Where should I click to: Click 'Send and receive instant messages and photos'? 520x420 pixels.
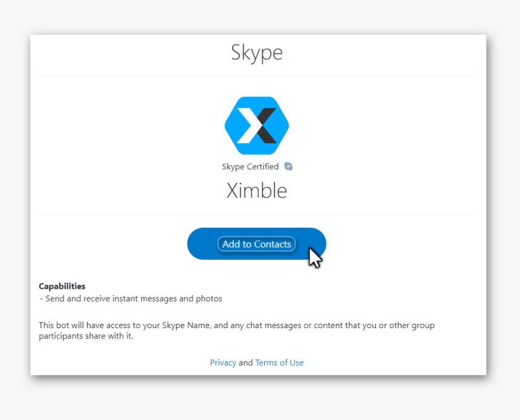(x=134, y=299)
